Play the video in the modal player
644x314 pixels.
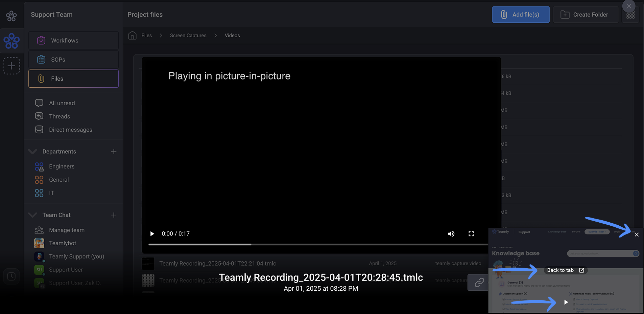(x=152, y=234)
